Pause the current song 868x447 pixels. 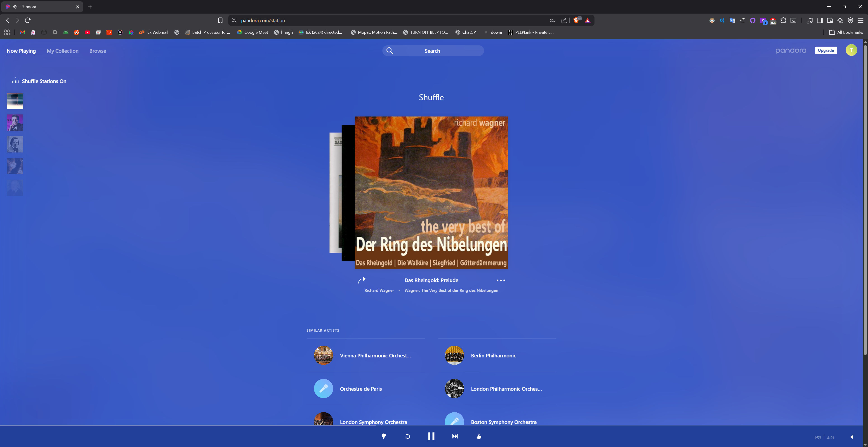coord(431,436)
